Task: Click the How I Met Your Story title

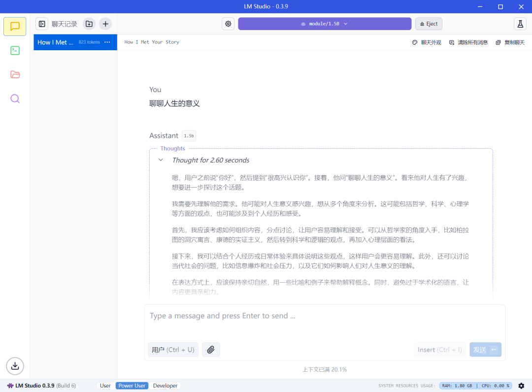Action: pyautogui.click(x=152, y=42)
